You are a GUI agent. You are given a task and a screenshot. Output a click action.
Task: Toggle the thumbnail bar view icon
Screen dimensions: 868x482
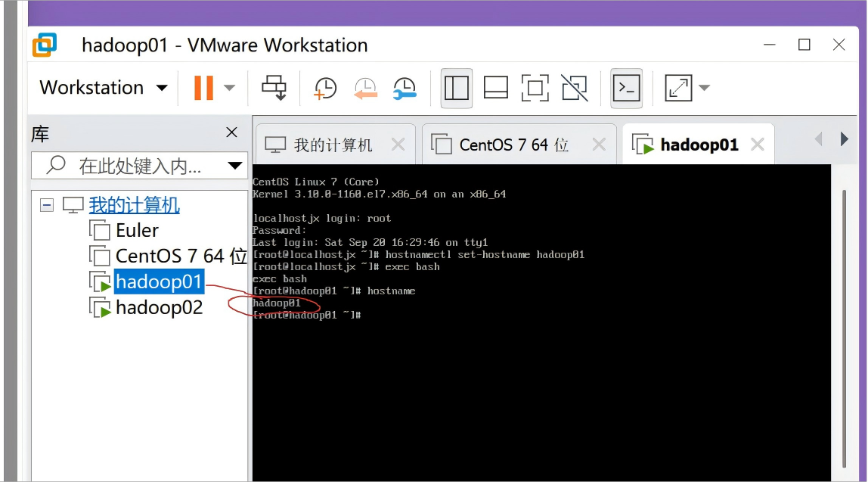496,88
